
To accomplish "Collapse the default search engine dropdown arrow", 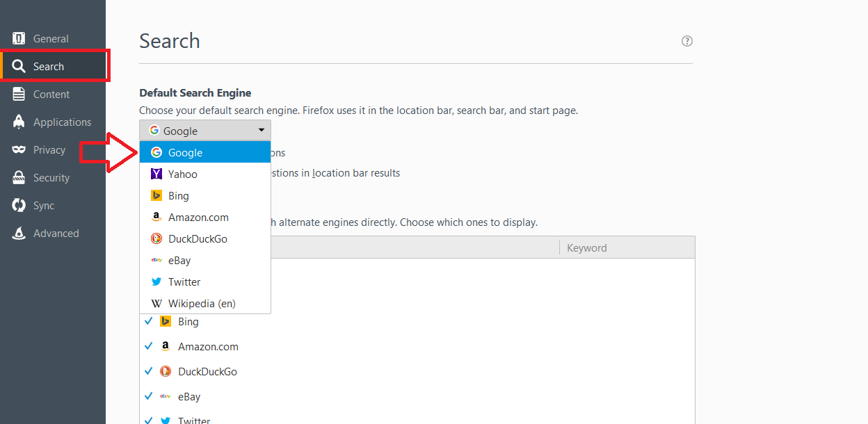I will pos(262,131).
